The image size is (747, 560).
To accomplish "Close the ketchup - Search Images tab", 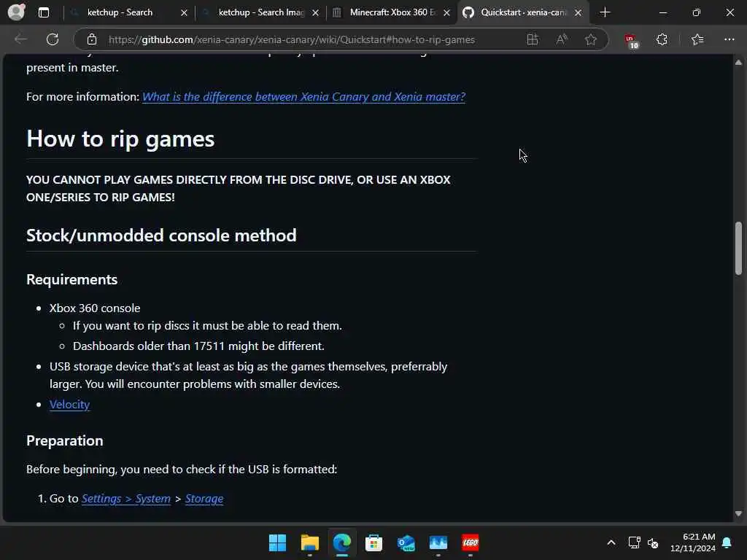I will point(315,13).
